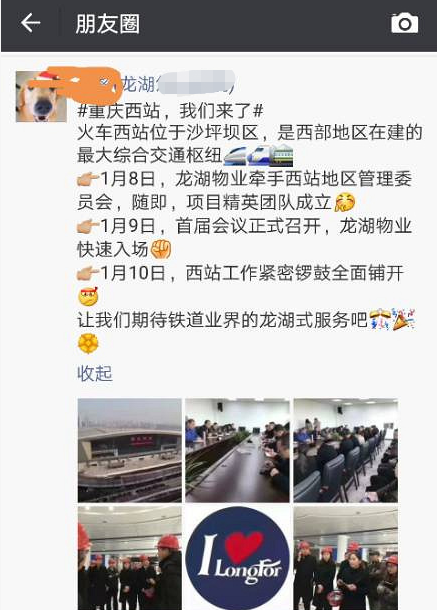Tap the headband determined face emoji
Image resolution: width=437 pixels, height=610 pixels.
tap(88, 296)
